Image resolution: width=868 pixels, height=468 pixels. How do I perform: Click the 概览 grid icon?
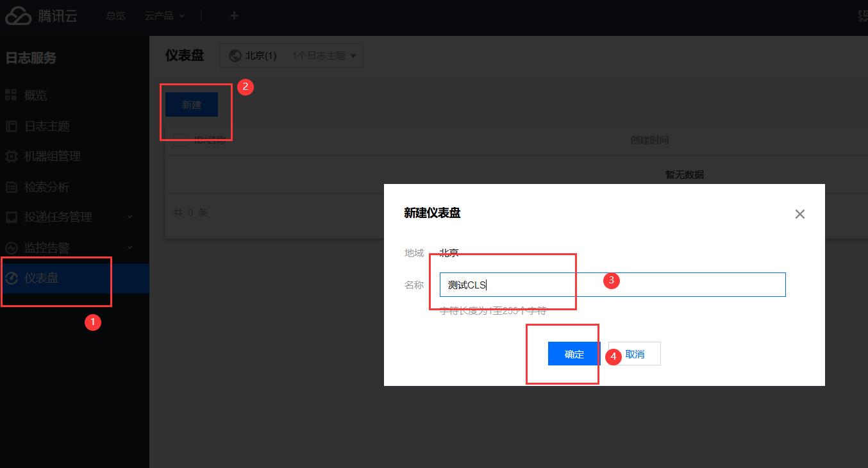(11, 96)
